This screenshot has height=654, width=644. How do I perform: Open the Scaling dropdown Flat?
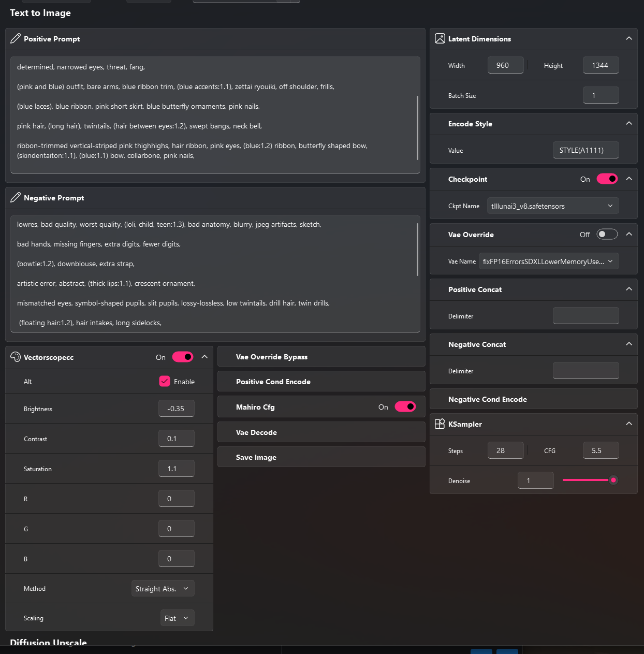[x=178, y=618]
